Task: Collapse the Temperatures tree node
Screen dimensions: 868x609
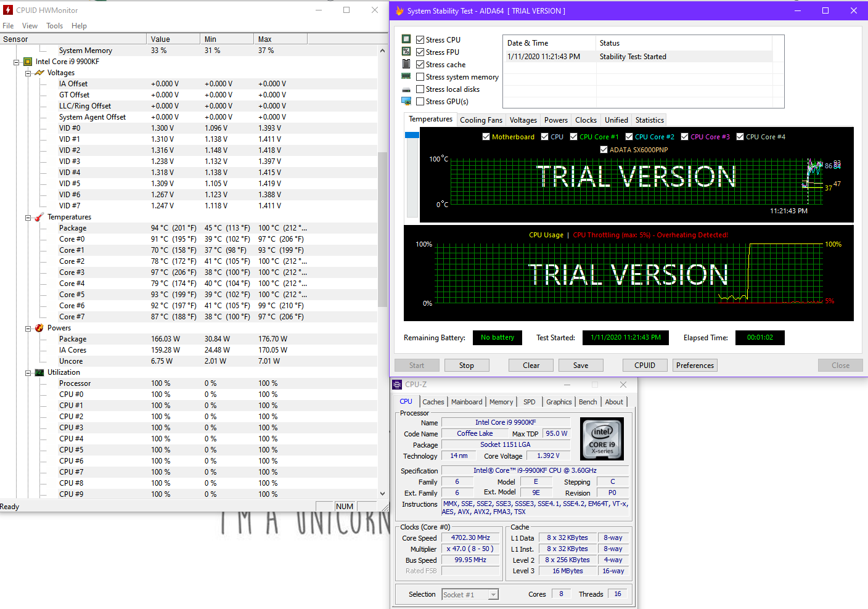Action: click(28, 217)
